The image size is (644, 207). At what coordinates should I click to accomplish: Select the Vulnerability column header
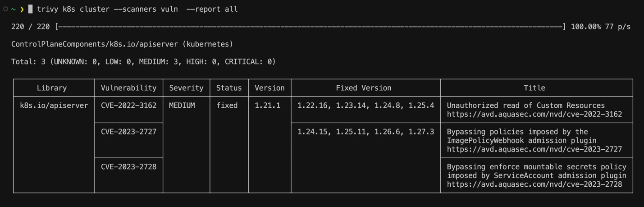point(128,88)
